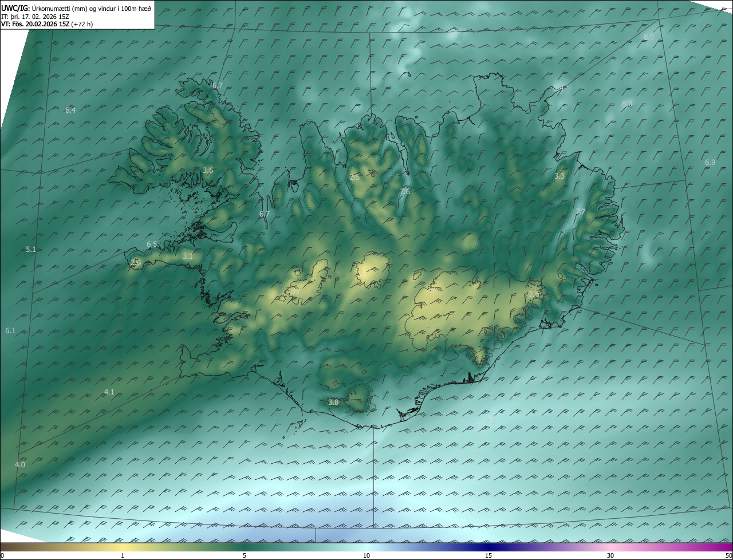Select the '(+72 h)' forecast offset

[82, 24]
